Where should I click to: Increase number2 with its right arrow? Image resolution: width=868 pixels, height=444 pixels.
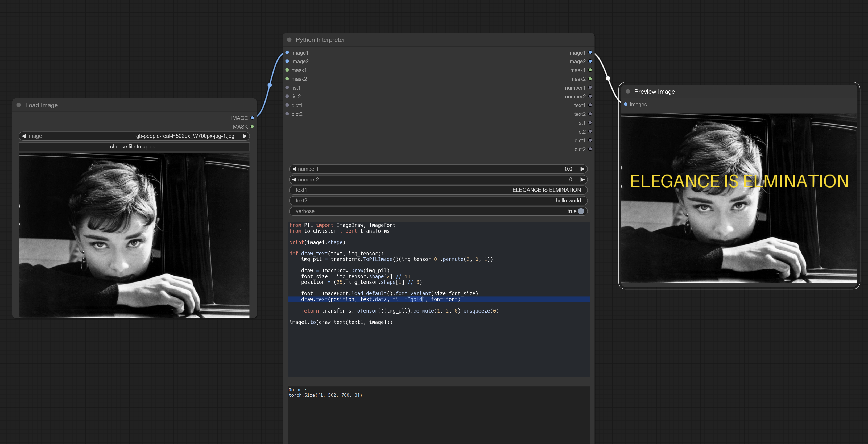pyautogui.click(x=582, y=180)
